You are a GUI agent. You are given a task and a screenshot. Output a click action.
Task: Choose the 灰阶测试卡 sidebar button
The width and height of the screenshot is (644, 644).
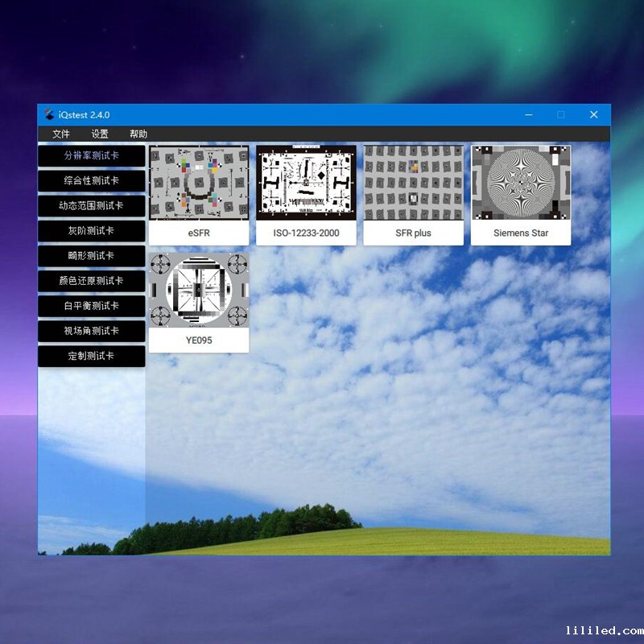click(x=92, y=231)
